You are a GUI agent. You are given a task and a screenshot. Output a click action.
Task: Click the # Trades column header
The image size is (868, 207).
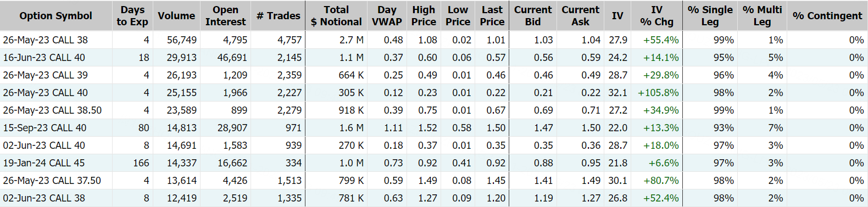click(278, 16)
